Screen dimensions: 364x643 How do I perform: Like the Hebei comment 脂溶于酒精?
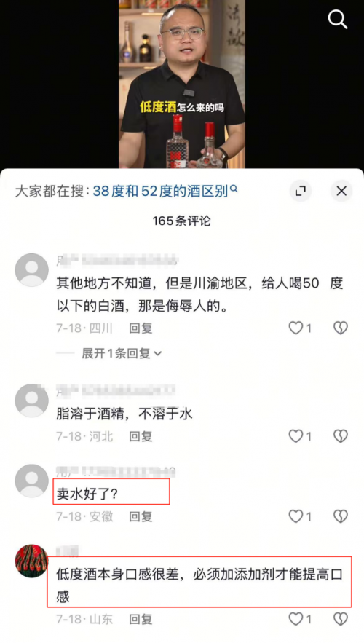[300, 436]
